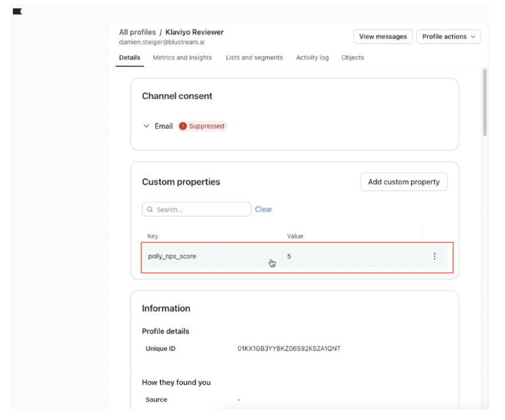Image resolution: width=505 pixels, height=420 pixels.
Task: Click the Key column header
Action: point(152,236)
